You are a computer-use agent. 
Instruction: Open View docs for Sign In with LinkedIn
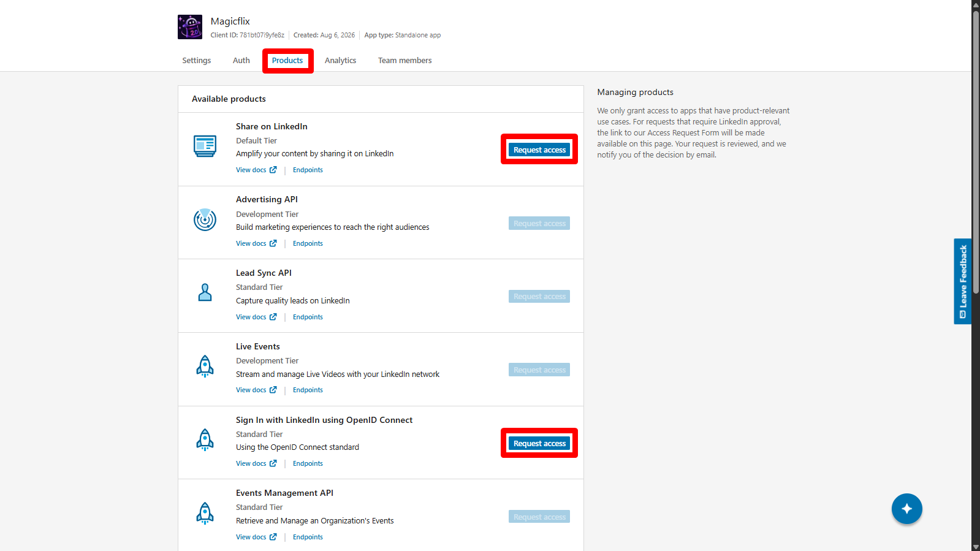(x=256, y=463)
